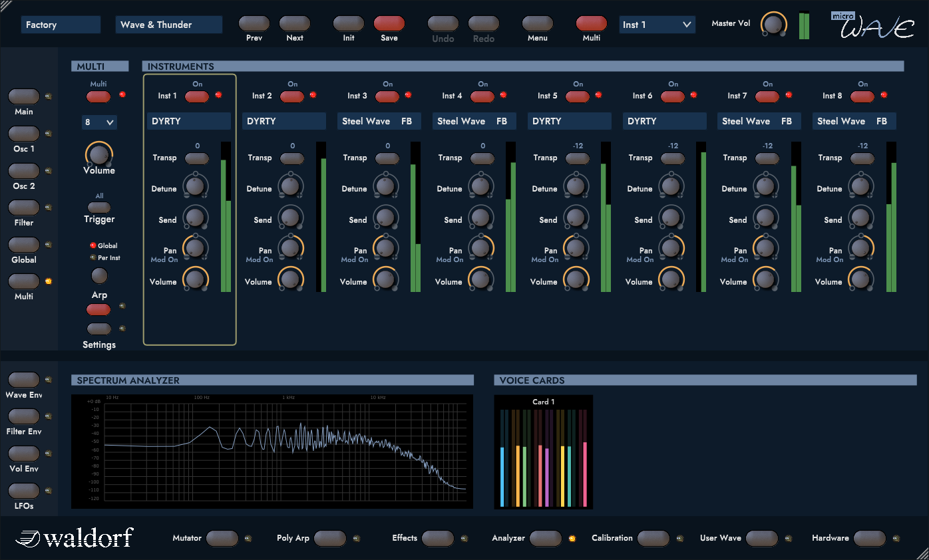Toggle Inst 2 On switch
The width and height of the screenshot is (929, 560).
tap(292, 96)
